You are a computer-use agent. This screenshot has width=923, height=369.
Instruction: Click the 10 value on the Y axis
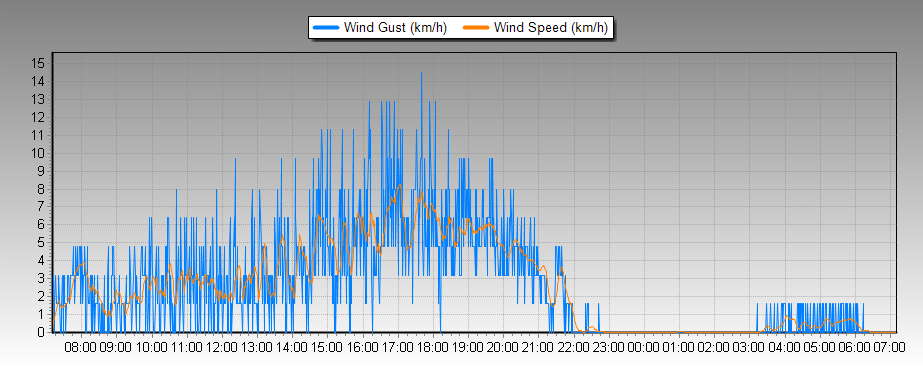(38, 153)
